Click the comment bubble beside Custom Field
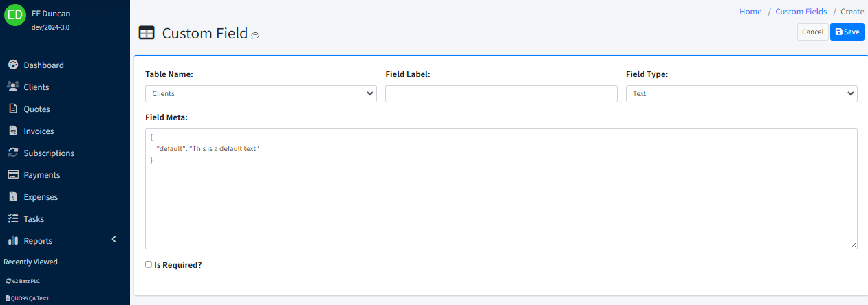Viewport: 868px width, 305px height. tap(255, 36)
